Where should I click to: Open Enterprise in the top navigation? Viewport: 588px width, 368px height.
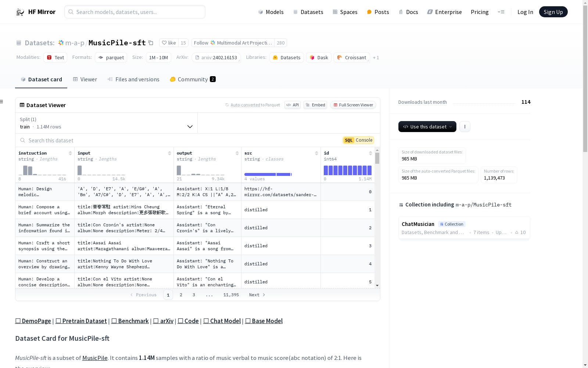coord(445,12)
